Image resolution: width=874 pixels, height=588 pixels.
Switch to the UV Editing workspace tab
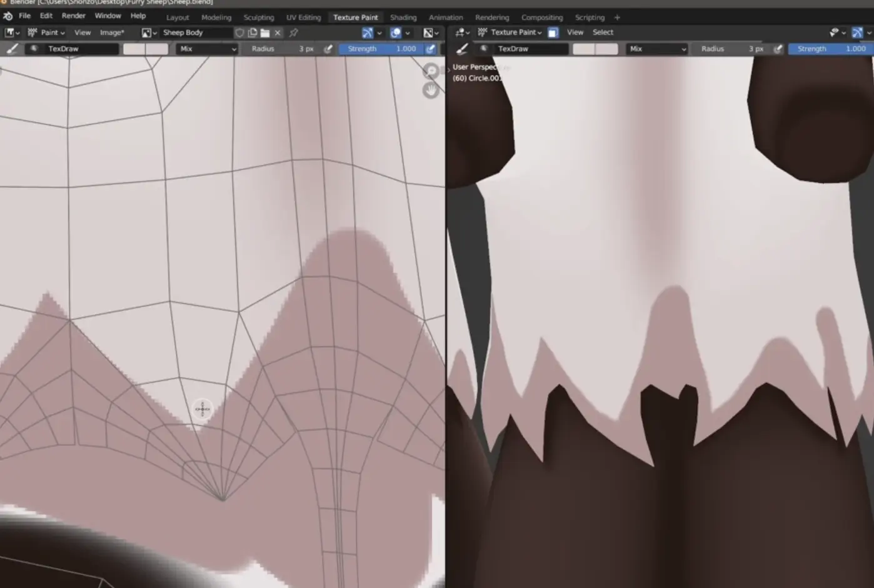[303, 17]
